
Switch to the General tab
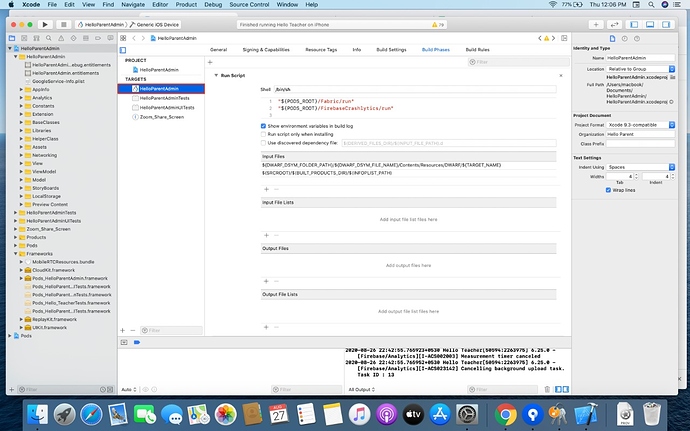[218, 50]
